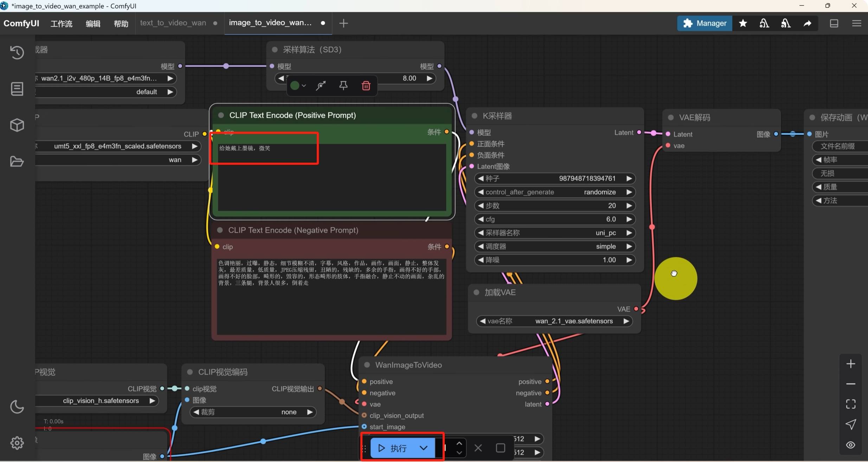868x462 pixels.
Task: Click the bypass node icon in node toolbox
Action: coord(321,85)
